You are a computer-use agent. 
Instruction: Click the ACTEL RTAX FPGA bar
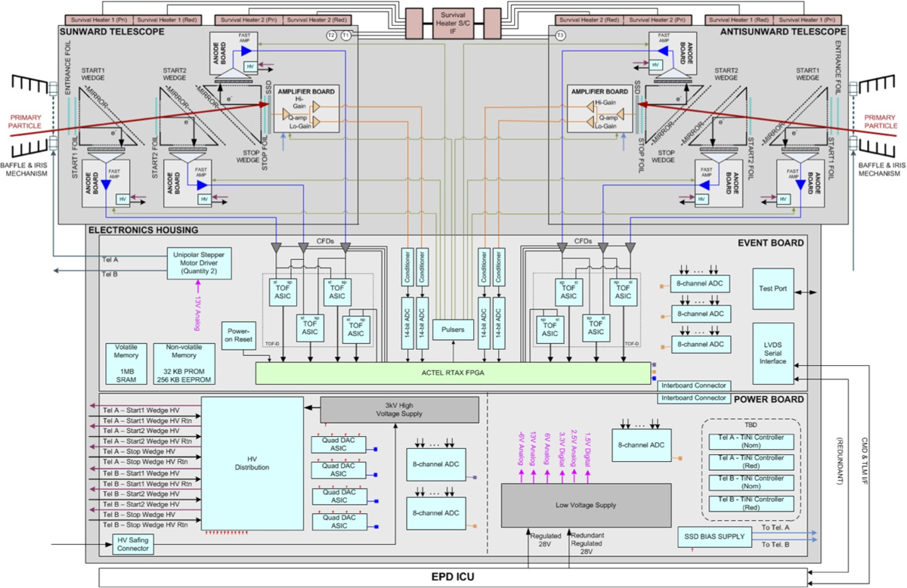(452, 373)
